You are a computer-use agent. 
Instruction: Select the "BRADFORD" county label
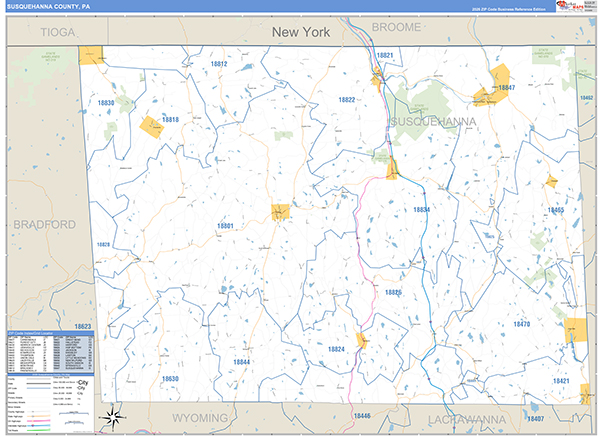point(44,225)
